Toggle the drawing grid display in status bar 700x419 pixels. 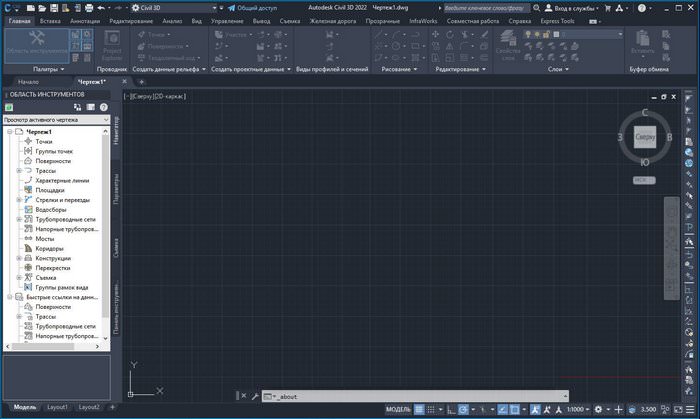point(420,409)
